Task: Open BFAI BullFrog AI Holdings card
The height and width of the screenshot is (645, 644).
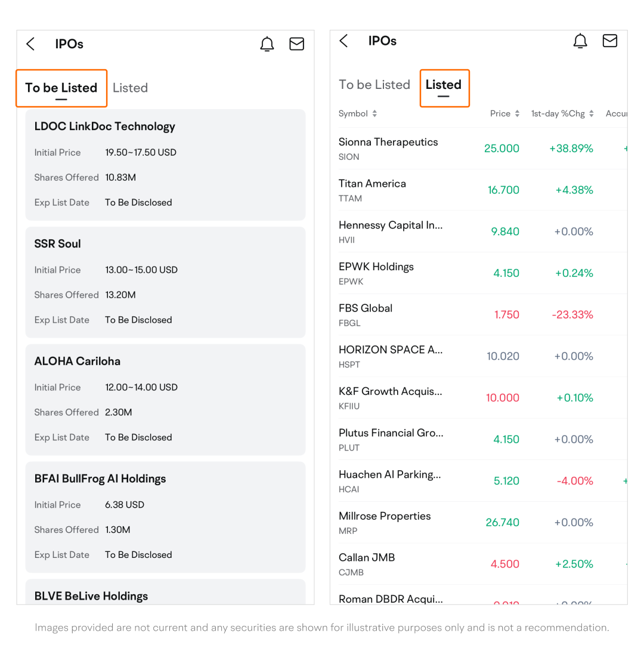Action: (165, 517)
